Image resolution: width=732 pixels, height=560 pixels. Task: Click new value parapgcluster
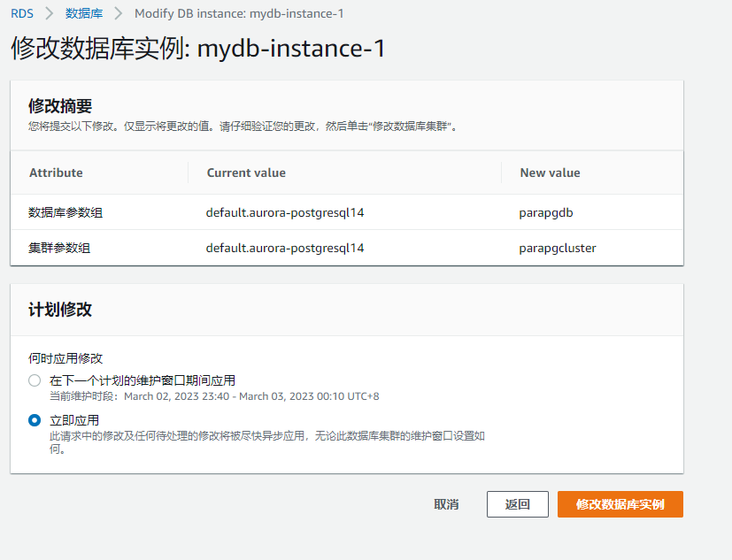click(x=558, y=248)
